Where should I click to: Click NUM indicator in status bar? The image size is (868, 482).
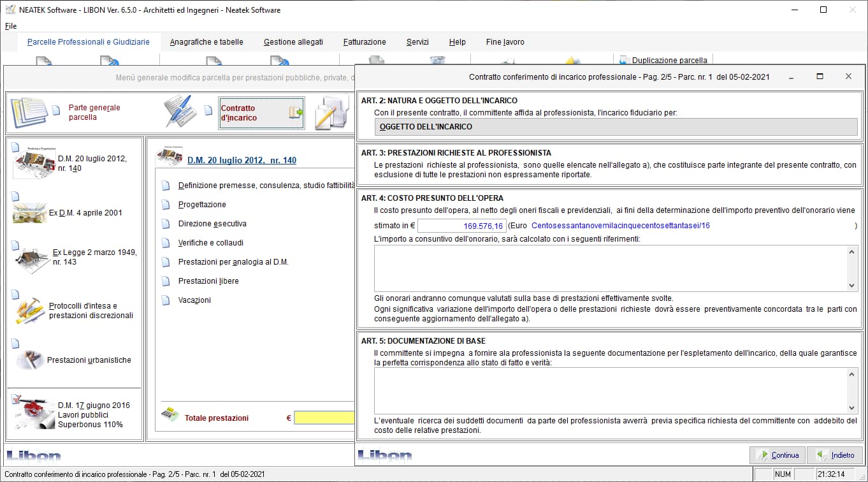783,474
